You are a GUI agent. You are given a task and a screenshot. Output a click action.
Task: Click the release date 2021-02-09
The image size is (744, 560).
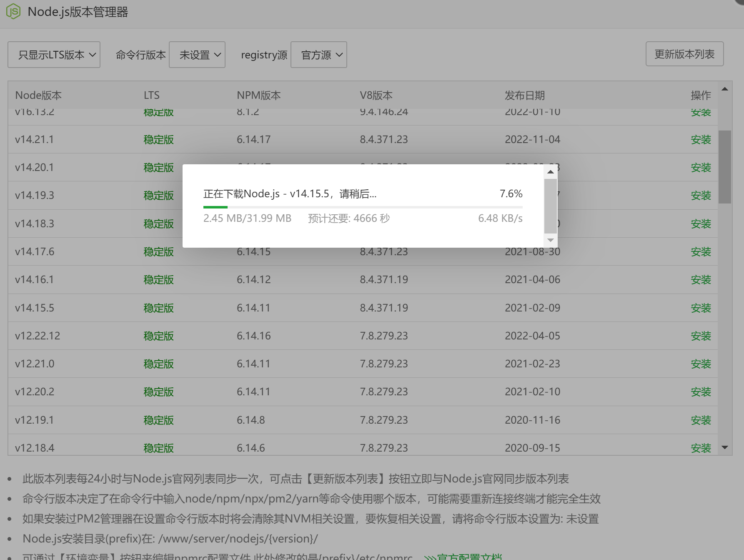pyautogui.click(x=532, y=308)
